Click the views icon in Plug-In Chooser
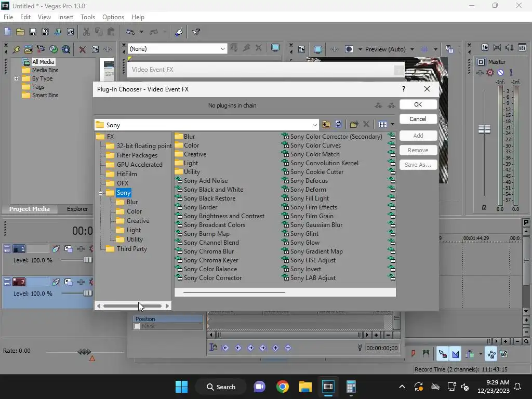Screen dimensions: 532x399 coord(383,124)
